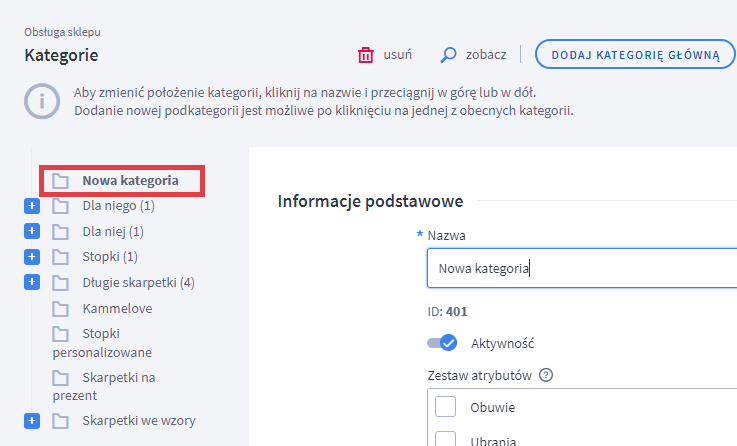Click the Informacje podstawowe heading

point(370,201)
